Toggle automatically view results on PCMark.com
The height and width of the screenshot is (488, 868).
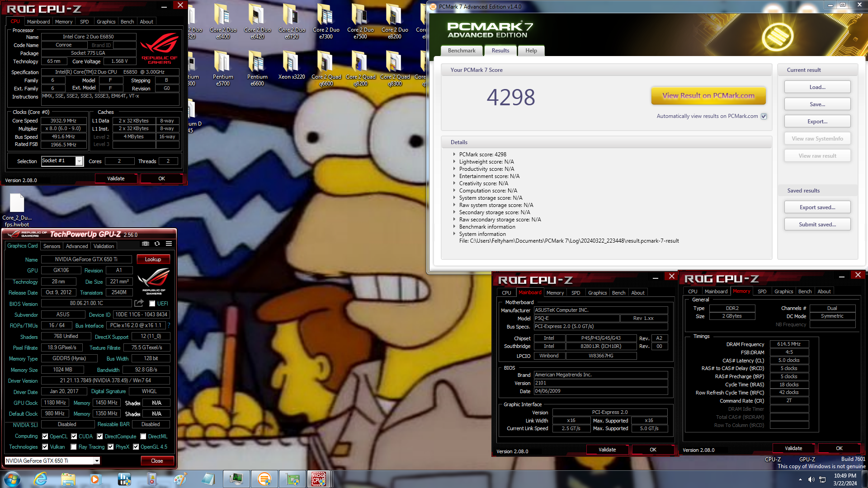[x=764, y=116]
